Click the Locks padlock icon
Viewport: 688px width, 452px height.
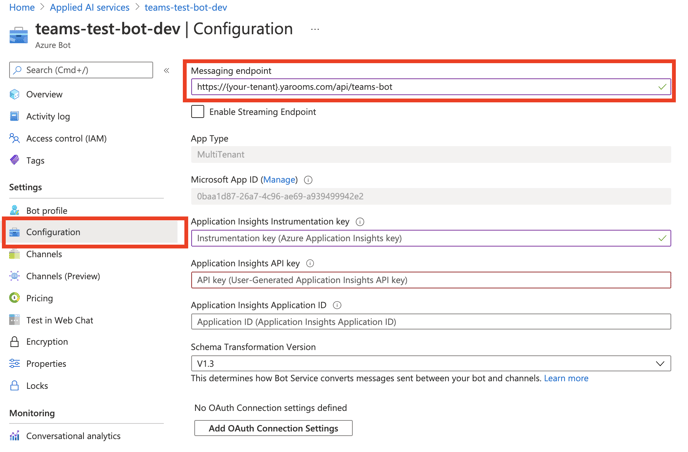click(x=14, y=385)
